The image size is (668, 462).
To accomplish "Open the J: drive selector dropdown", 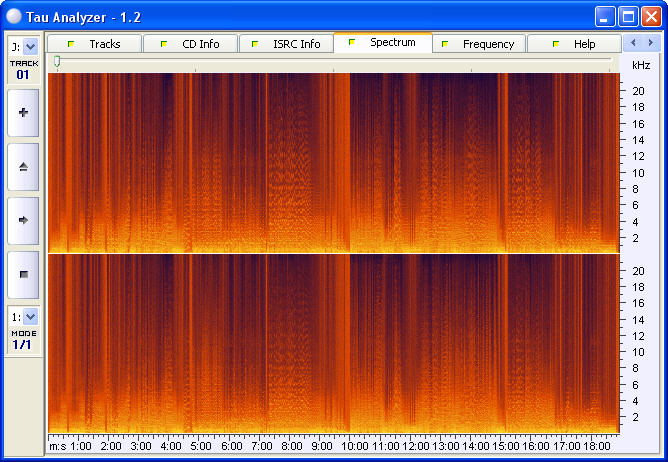I will point(30,46).
